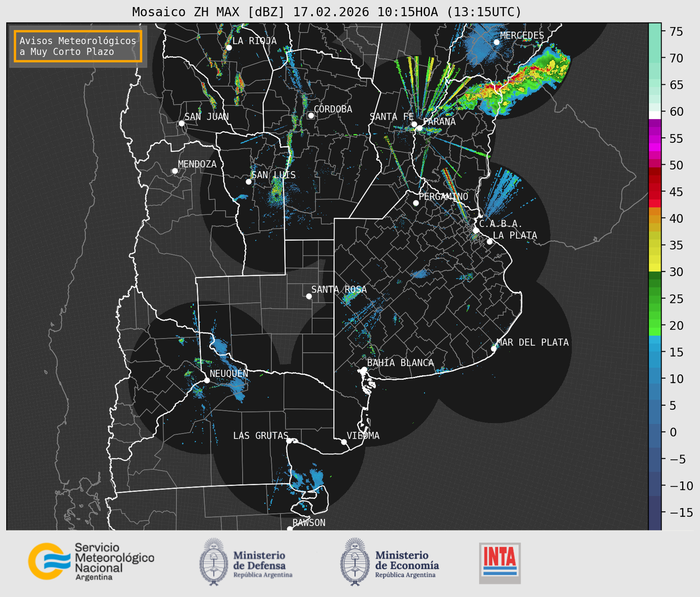Click the Servicio Meteorológico Nacional logo
Viewport: 700px width, 597px height.
coord(91,561)
